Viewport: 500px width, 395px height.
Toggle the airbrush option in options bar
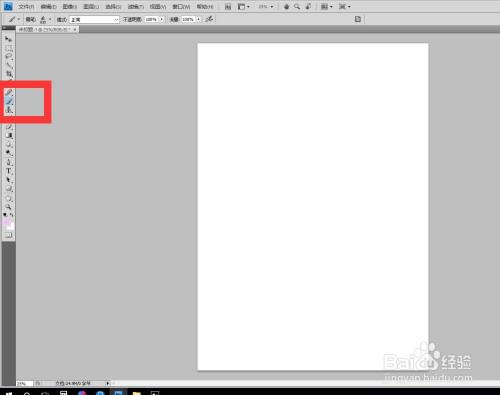pyautogui.click(x=209, y=19)
